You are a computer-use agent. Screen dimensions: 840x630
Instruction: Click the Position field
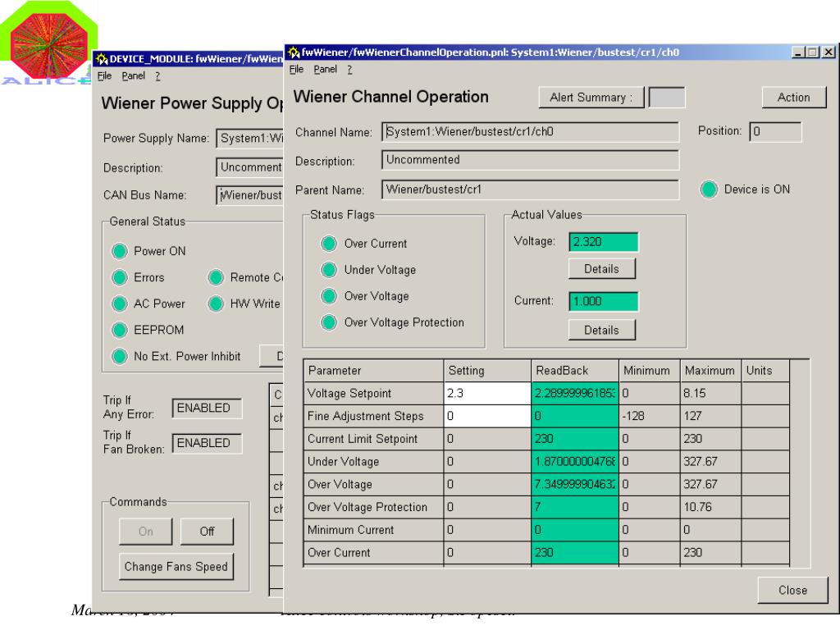(775, 132)
